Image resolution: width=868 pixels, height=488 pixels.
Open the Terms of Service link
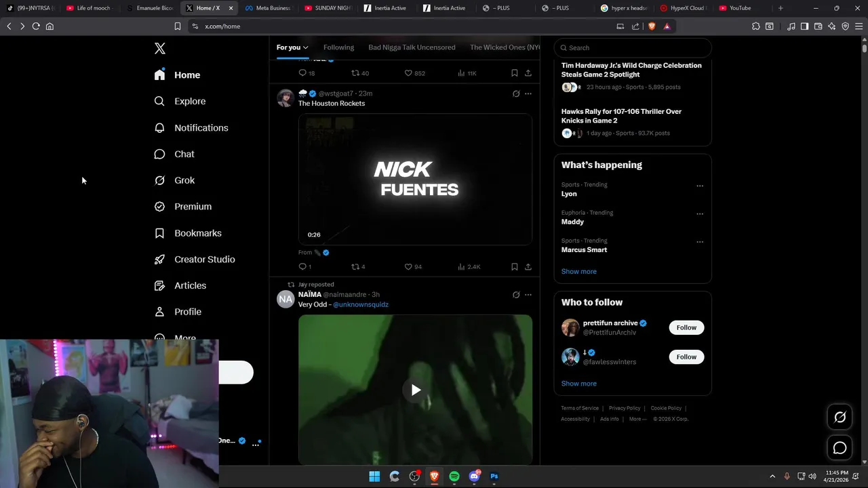click(580, 408)
